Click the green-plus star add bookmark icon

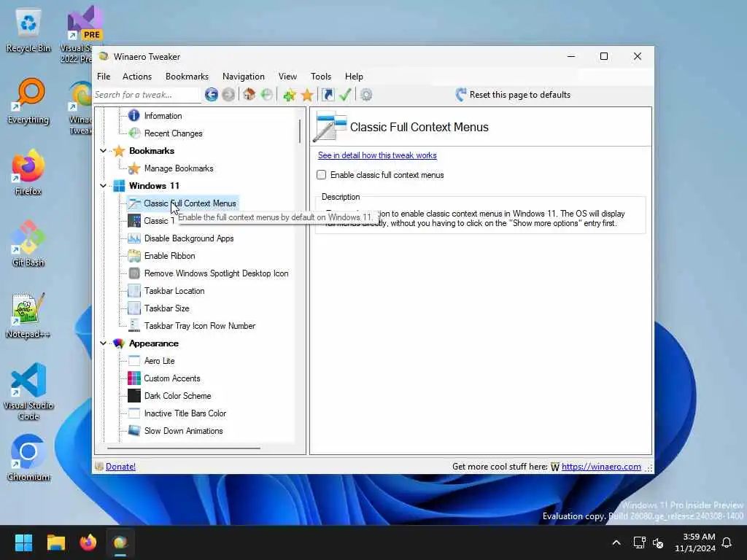289,95
